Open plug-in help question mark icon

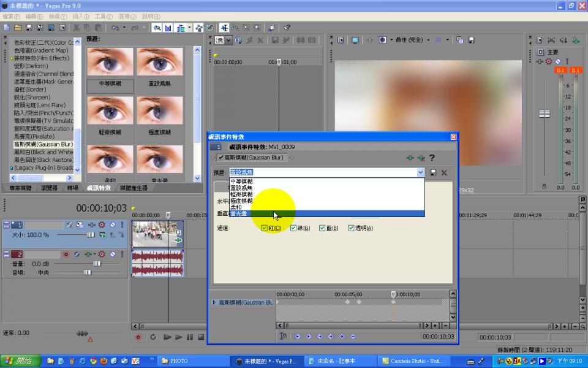coord(432,158)
